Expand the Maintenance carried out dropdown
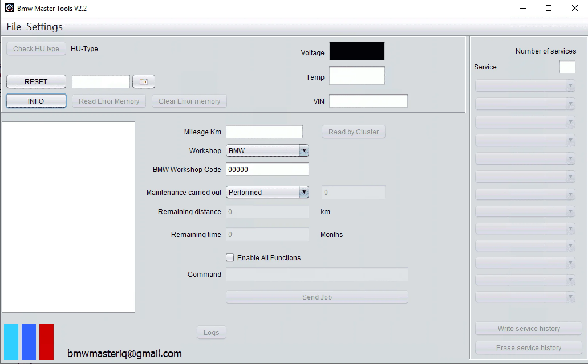 tap(304, 192)
